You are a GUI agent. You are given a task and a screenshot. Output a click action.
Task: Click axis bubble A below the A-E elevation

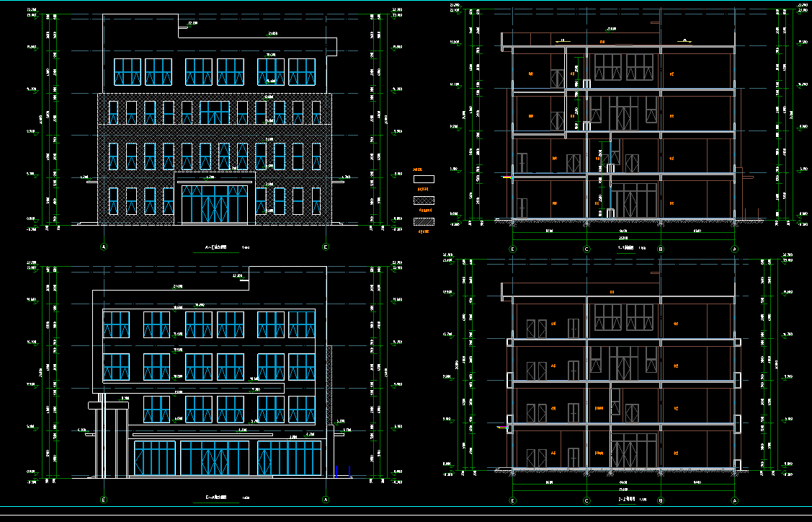[104, 247]
